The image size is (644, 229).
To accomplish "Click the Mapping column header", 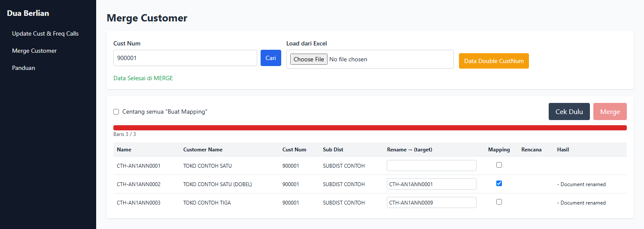I will [x=499, y=150].
